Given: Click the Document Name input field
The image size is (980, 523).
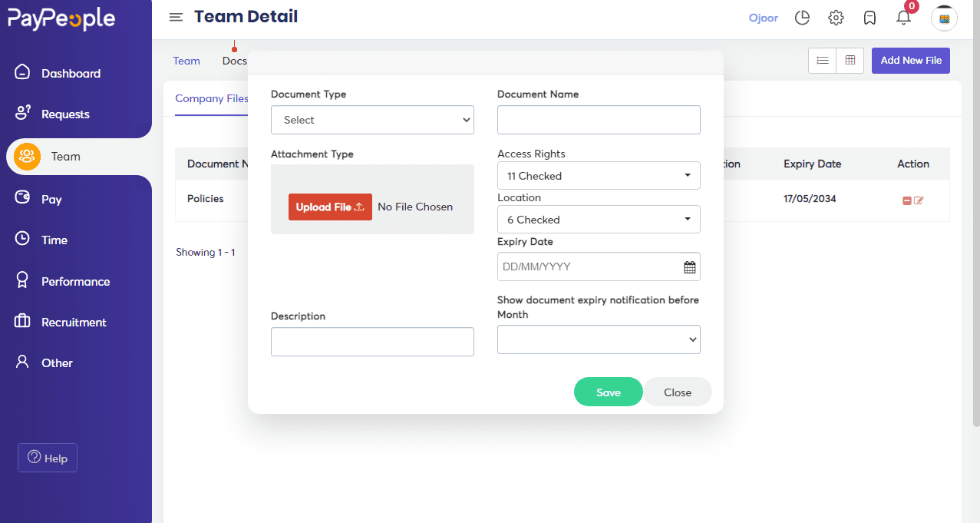Looking at the screenshot, I should point(599,120).
